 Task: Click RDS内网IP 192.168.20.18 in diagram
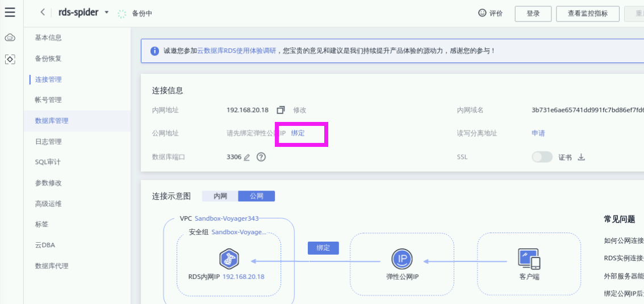(x=226, y=277)
